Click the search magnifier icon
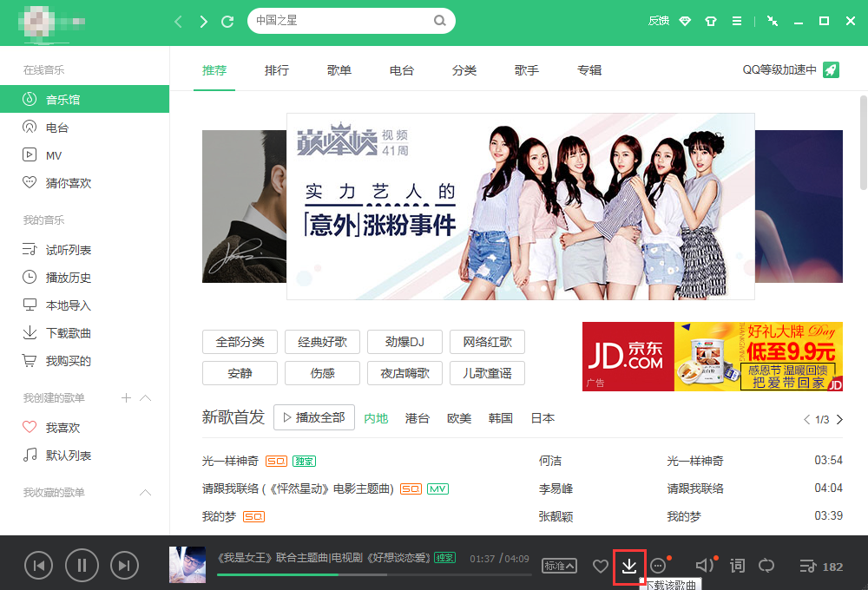This screenshot has width=868, height=590. pyautogui.click(x=440, y=21)
